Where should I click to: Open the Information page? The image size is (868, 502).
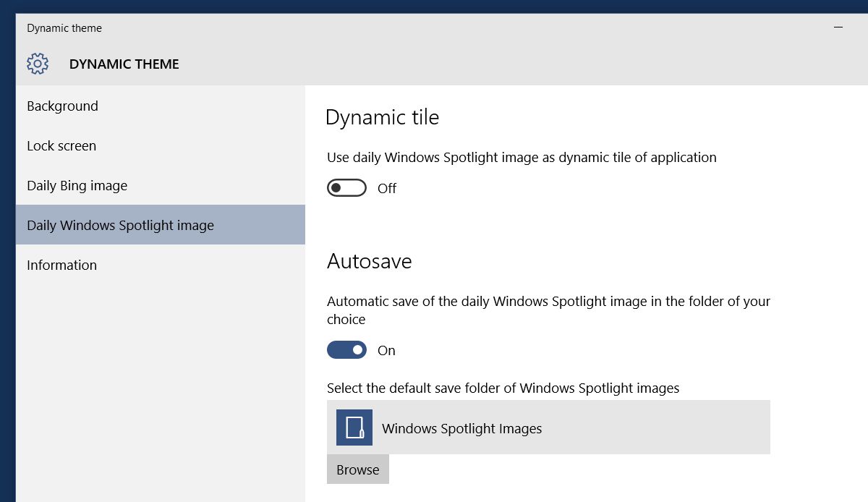(x=161, y=265)
